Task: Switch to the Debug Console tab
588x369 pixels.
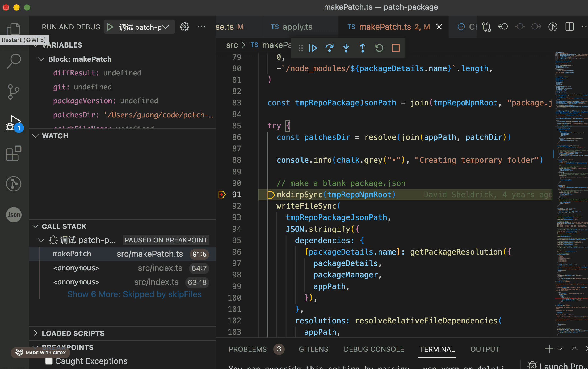Action: click(374, 349)
